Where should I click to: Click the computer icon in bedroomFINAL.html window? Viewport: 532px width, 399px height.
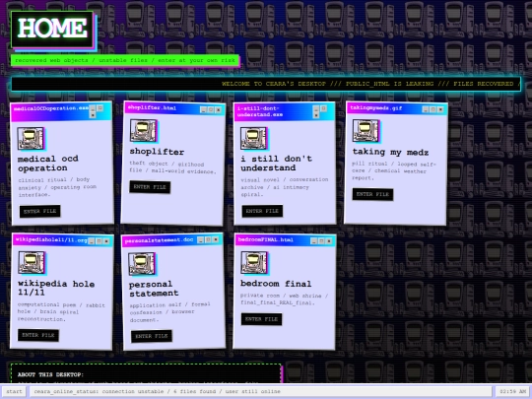click(254, 262)
